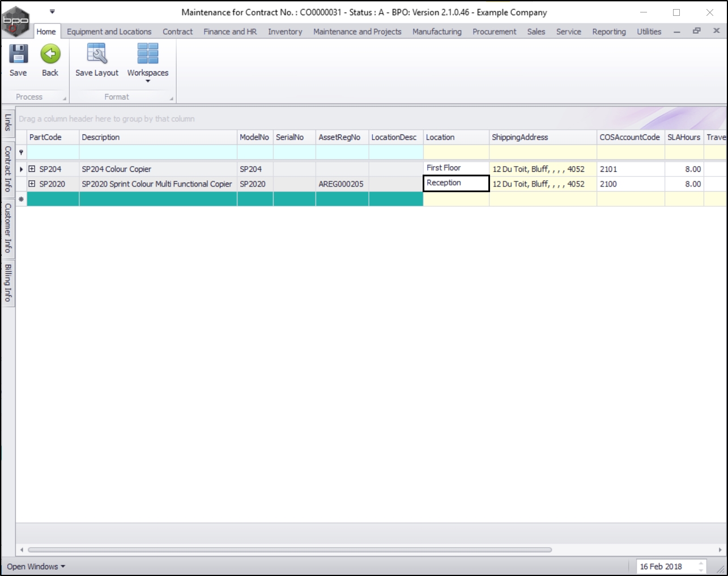The height and width of the screenshot is (576, 728).
Task: Open the Contract Info side panel
Action: coord(8,169)
